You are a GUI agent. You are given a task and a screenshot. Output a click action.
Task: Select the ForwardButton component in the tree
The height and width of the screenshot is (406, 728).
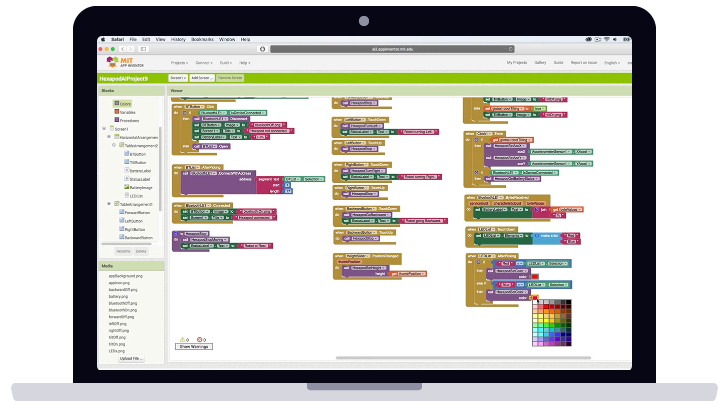tap(135, 212)
